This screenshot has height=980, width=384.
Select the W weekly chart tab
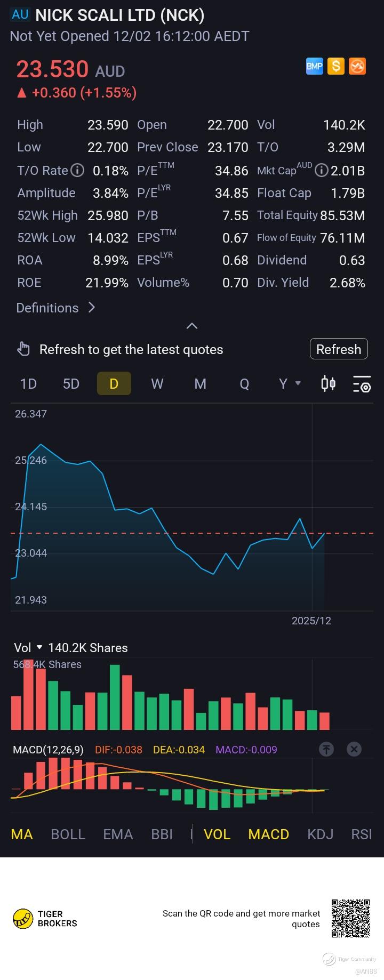pyautogui.click(x=157, y=384)
